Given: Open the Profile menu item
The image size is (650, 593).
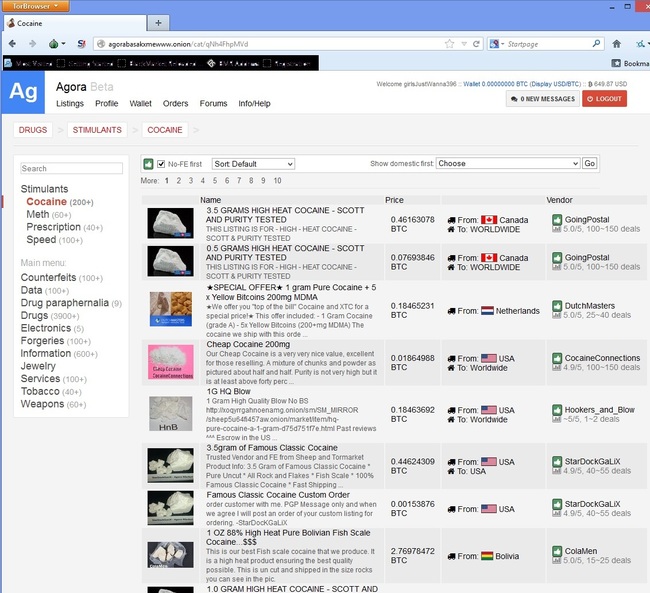Looking at the screenshot, I should tap(106, 103).
